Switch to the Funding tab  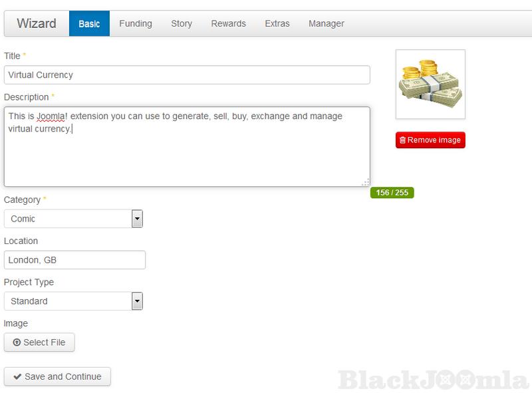click(136, 23)
